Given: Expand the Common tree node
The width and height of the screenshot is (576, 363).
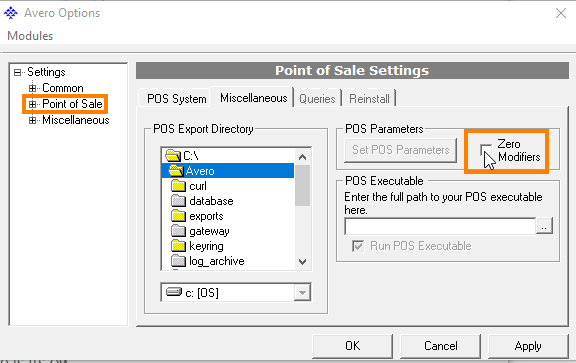Looking at the screenshot, I should pyautogui.click(x=32, y=88).
